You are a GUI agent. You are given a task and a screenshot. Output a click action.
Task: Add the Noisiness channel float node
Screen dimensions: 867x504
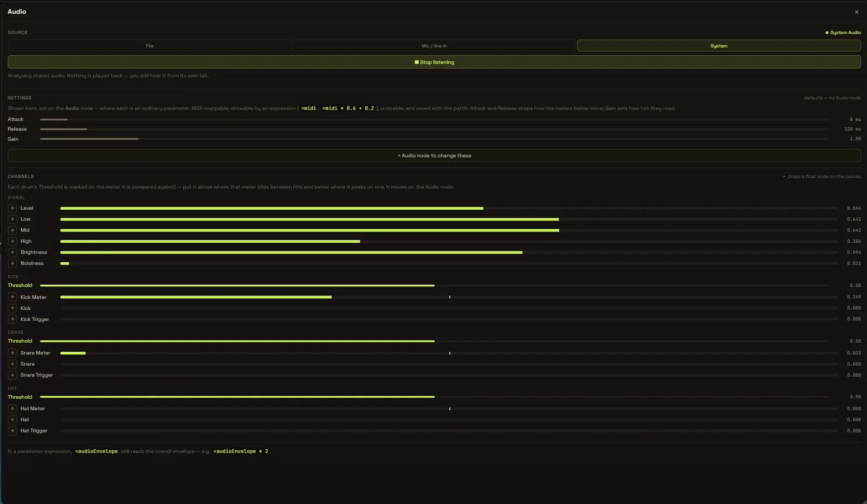[12, 263]
